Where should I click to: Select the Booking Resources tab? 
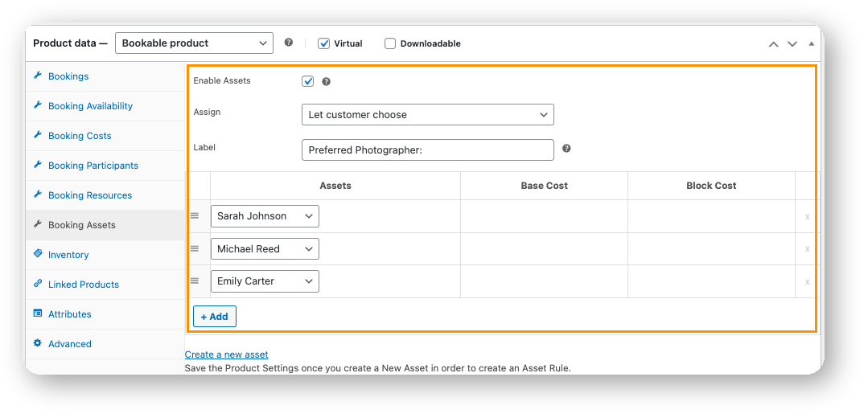point(105,195)
